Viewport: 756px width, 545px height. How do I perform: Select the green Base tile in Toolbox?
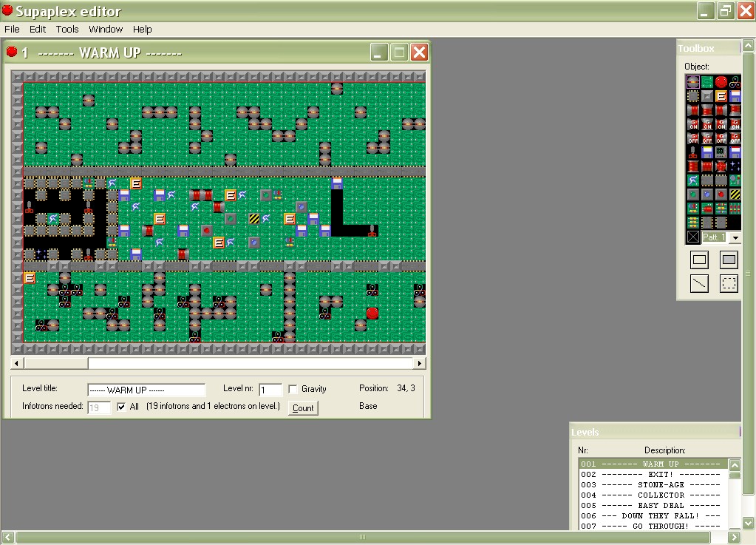tap(706, 82)
